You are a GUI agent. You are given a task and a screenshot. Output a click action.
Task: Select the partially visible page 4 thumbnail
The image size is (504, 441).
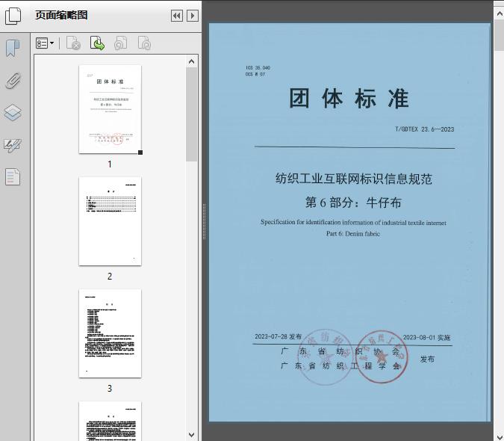pos(110,421)
